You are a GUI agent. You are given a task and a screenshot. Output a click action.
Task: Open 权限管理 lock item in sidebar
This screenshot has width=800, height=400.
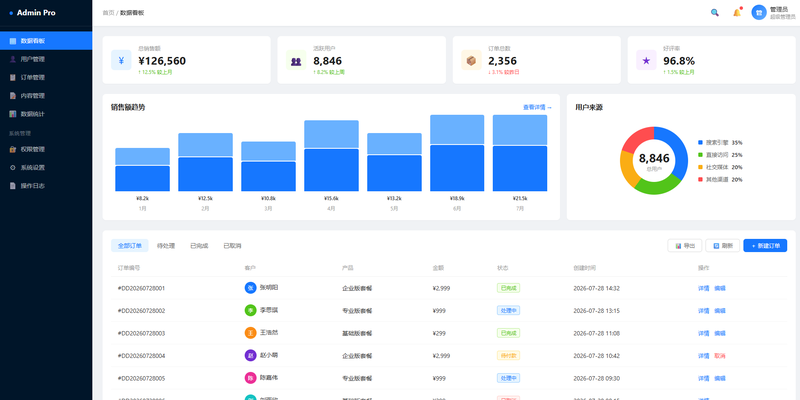pyautogui.click(x=46, y=149)
